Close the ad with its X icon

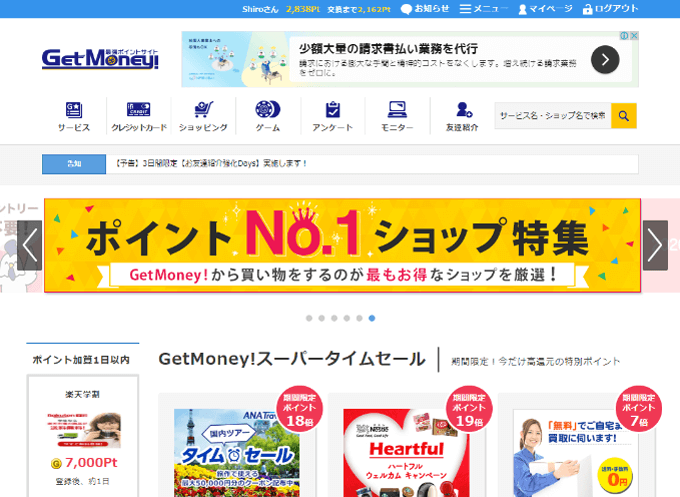coord(634,36)
